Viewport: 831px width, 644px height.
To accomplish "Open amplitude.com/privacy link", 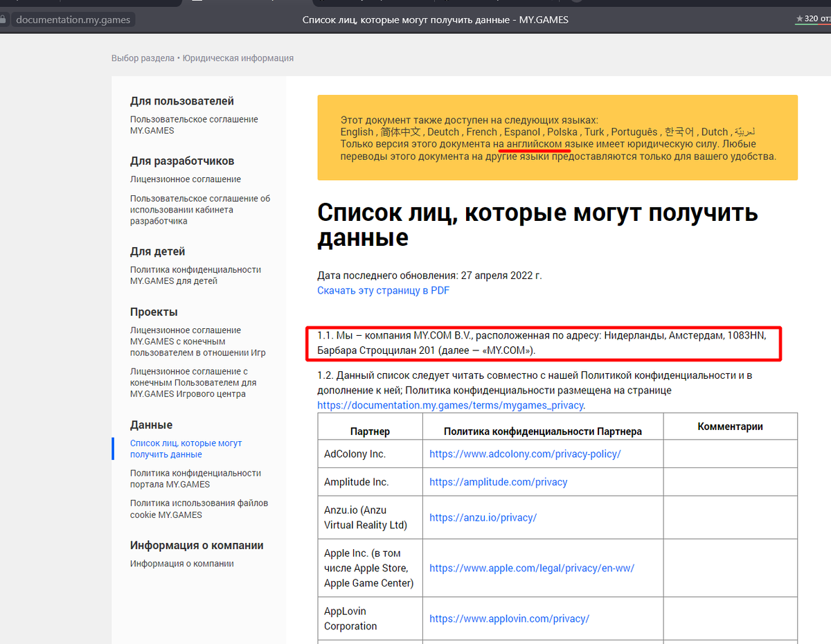I will 498,482.
